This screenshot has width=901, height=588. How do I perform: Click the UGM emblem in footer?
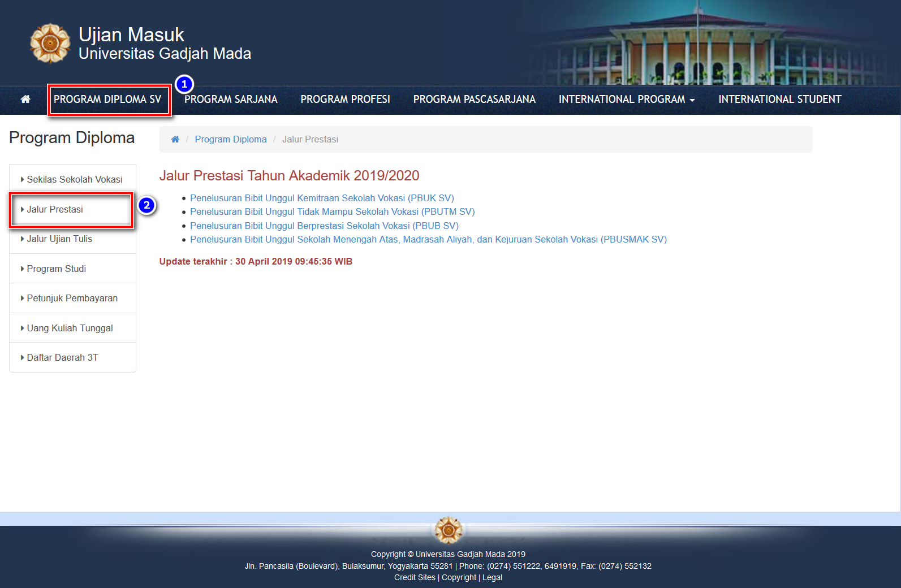(x=449, y=530)
